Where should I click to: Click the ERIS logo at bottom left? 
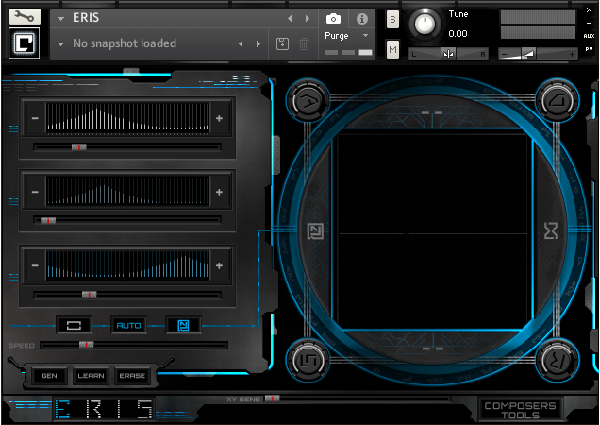[104, 409]
